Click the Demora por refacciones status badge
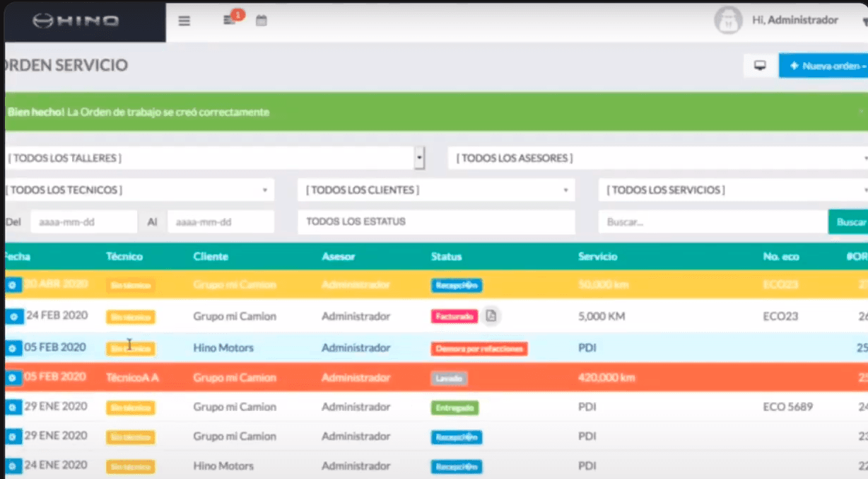 (x=479, y=348)
